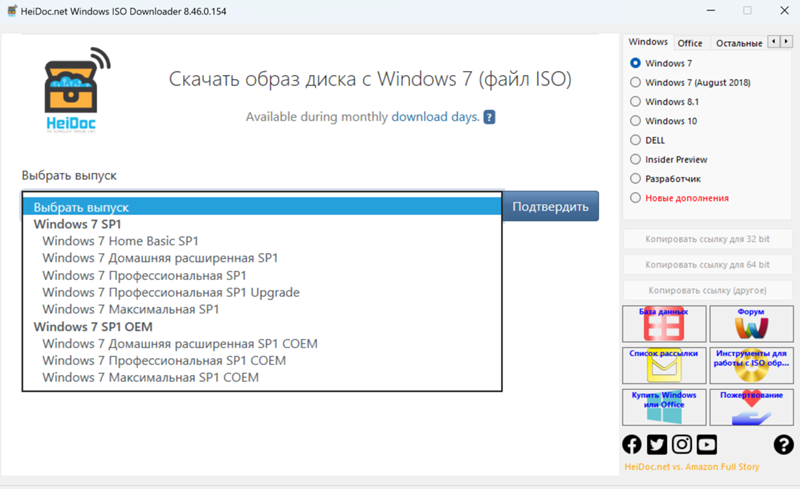Screen dimensions: 800x489
Task: Click the app icon in the title bar
Action: (x=12, y=11)
